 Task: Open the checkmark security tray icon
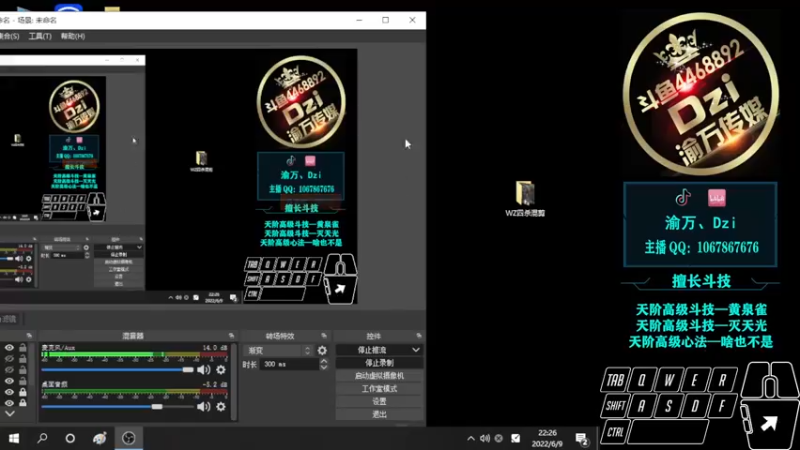point(516,438)
